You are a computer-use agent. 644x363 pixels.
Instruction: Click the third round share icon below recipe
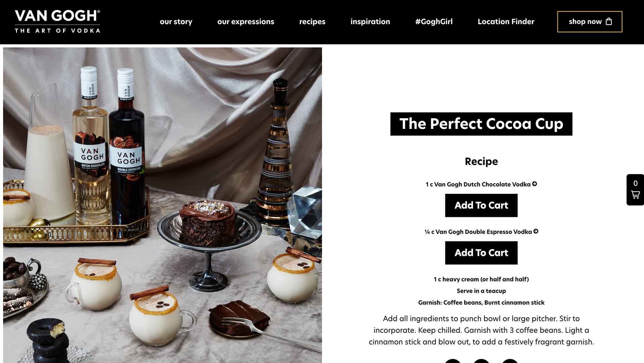[510, 361]
